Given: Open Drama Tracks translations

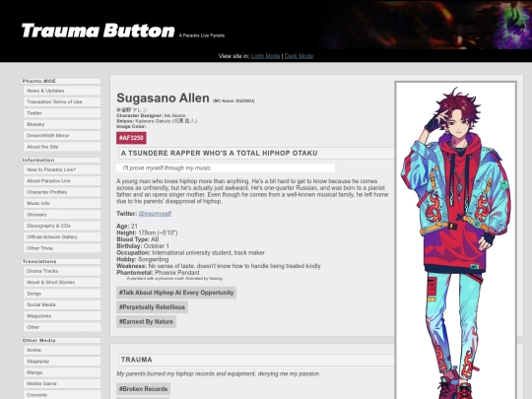Looking at the screenshot, I should [62, 271].
